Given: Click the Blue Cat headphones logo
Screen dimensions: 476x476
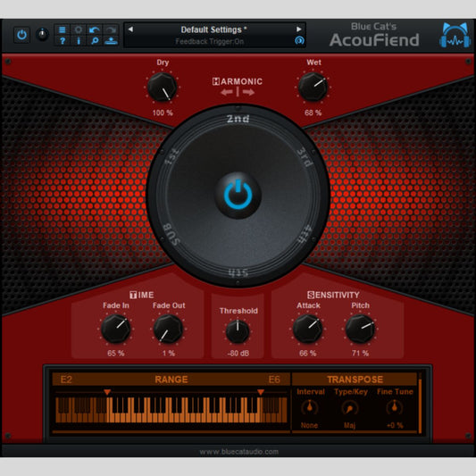Looking at the screenshot, I should point(455,36).
